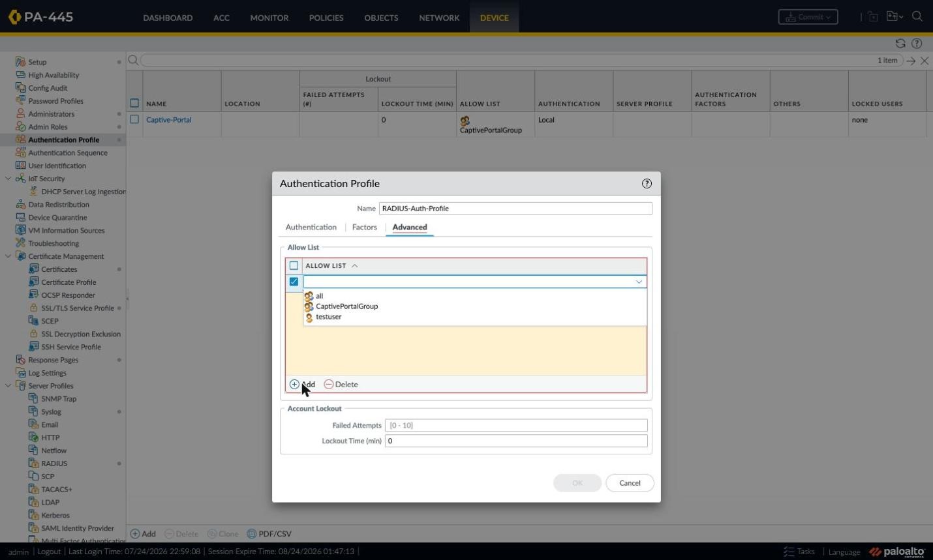Click the PA-445 logo icon
933x560 pixels.
(14, 17)
